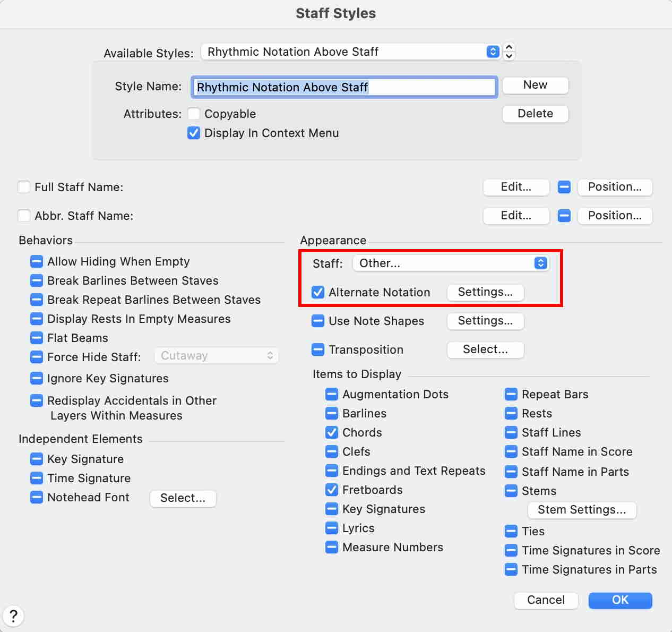Click the help question mark icon

point(13,616)
